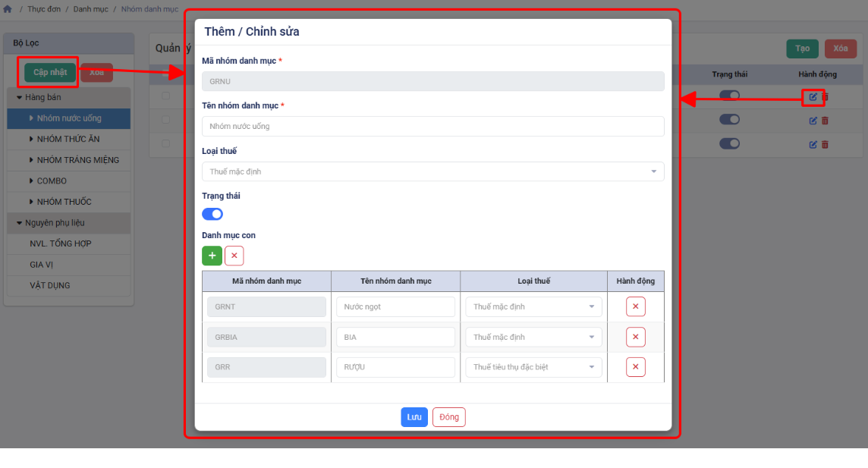Viewport: 868px width, 468px height.
Task: Tick the checkbox of the second table row
Action: (165, 120)
